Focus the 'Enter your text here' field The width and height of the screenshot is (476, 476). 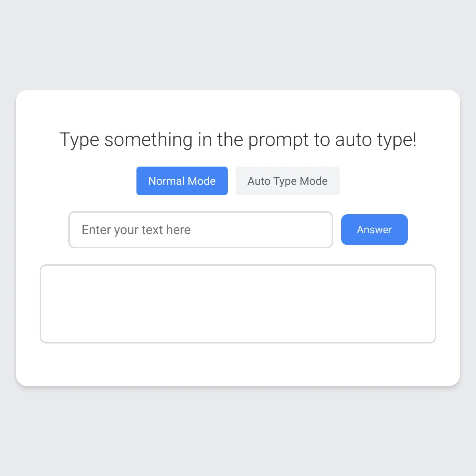click(201, 230)
